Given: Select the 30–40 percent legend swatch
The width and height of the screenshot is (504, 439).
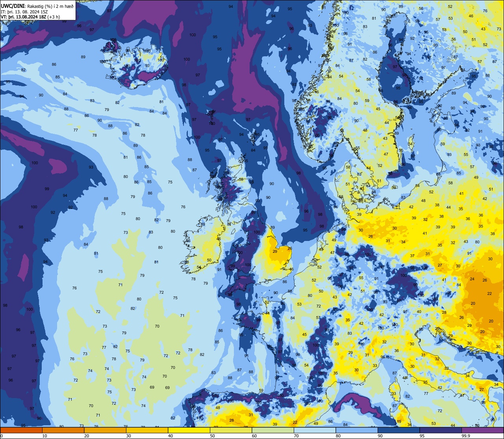Looking at the screenshot, I should point(147,430).
